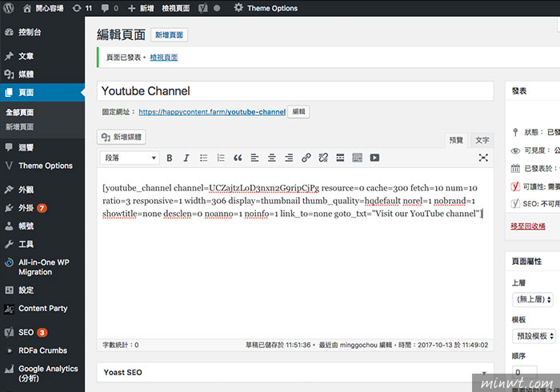The height and width of the screenshot is (392, 560).
Task: Open 帳號 users menu
Action: tap(42, 226)
